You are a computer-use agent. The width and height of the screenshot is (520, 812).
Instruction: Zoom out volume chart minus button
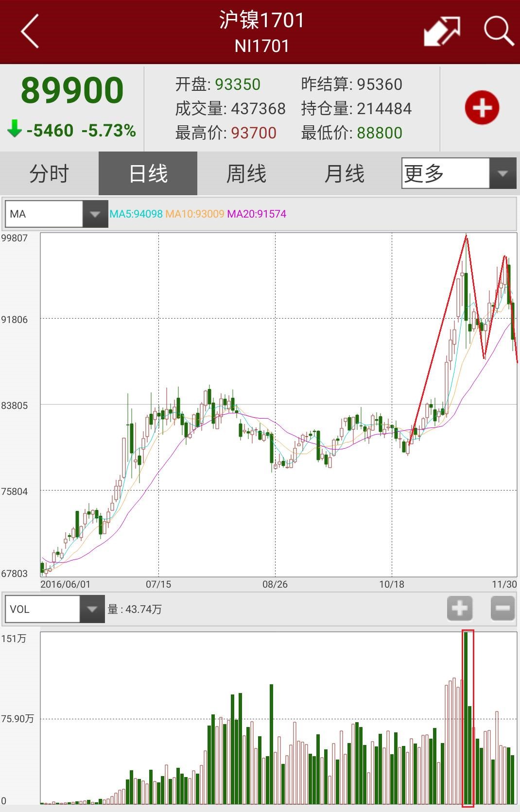click(x=502, y=608)
